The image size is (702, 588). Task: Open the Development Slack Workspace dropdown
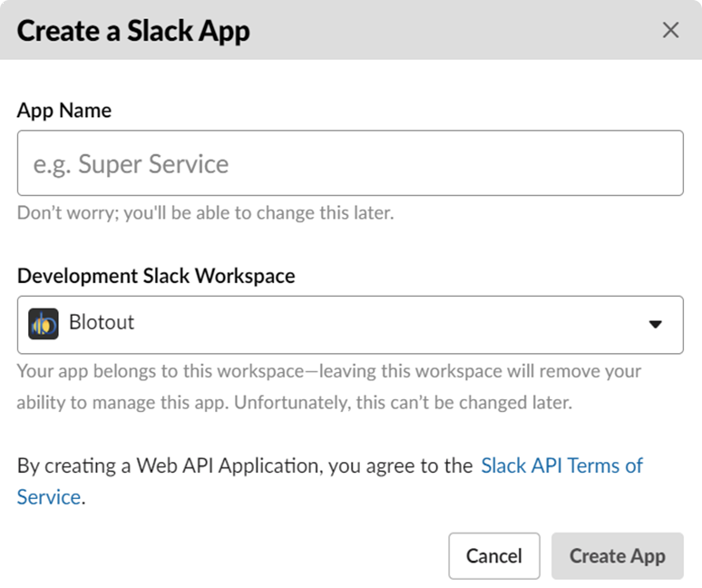pyautogui.click(x=350, y=325)
